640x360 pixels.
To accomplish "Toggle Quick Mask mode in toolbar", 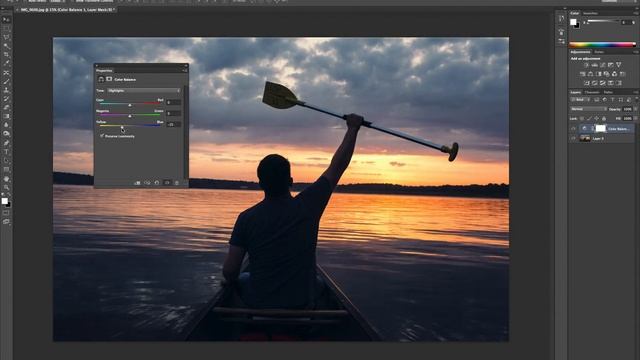I will 6,213.
